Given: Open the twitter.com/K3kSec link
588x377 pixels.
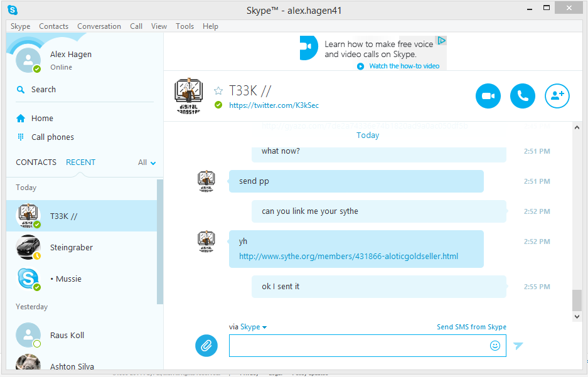Looking at the screenshot, I should click(x=274, y=105).
